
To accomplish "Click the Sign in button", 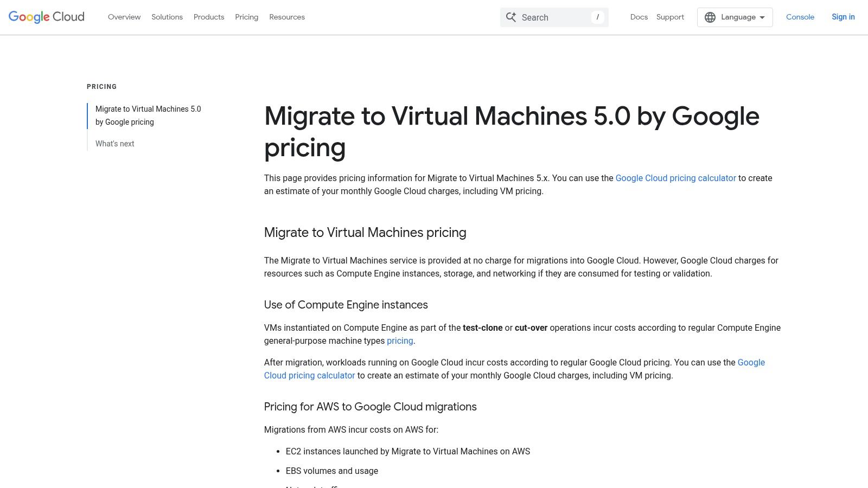I will point(843,17).
